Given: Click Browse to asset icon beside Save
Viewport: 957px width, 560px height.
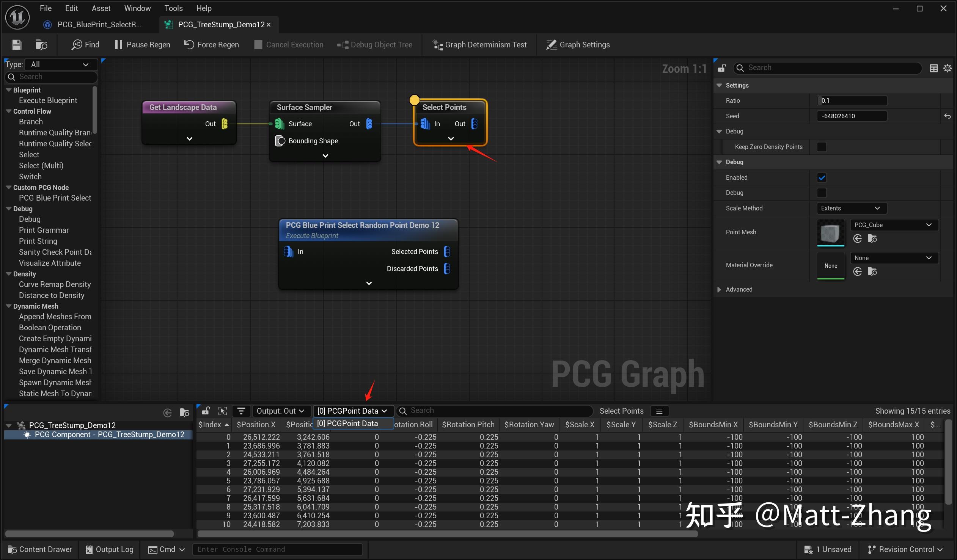Looking at the screenshot, I should 41,45.
